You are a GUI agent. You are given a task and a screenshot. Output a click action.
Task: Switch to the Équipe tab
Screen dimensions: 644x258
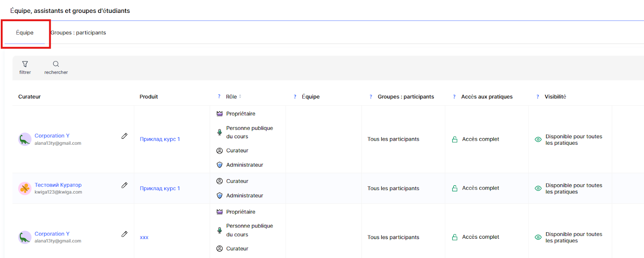pyautogui.click(x=25, y=33)
